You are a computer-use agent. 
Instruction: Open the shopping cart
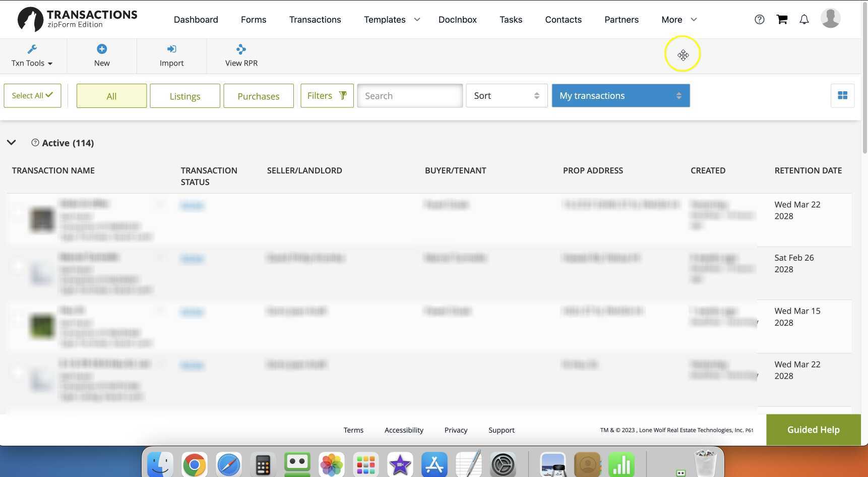coord(782,20)
